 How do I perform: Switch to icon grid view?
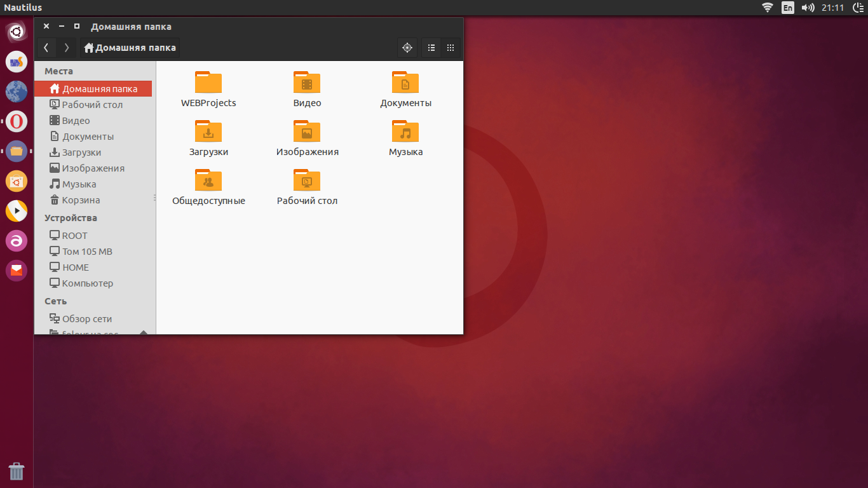point(451,48)
